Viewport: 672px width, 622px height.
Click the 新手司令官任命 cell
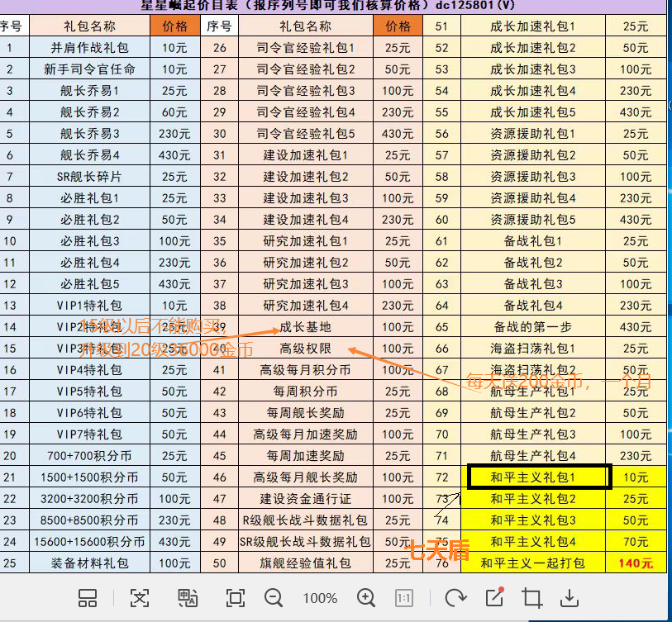coord(89,69)
